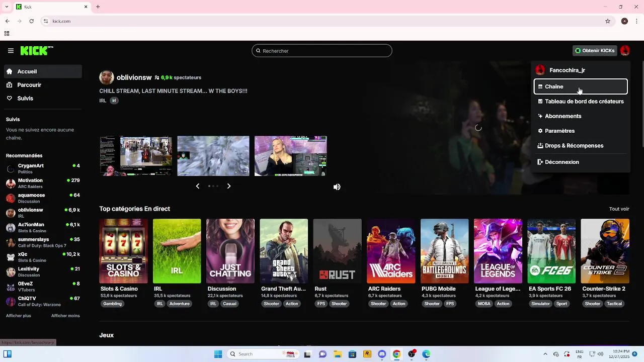Click the IRL tag under stream title
The image size is (644, 362).
tap(114, 101)
